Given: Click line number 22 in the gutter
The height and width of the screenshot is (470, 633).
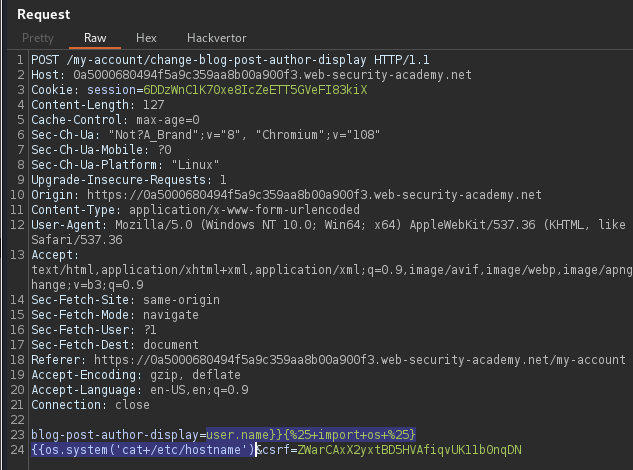Looking at the screenshot, I should pyautogui.click(x=17, y=420).
